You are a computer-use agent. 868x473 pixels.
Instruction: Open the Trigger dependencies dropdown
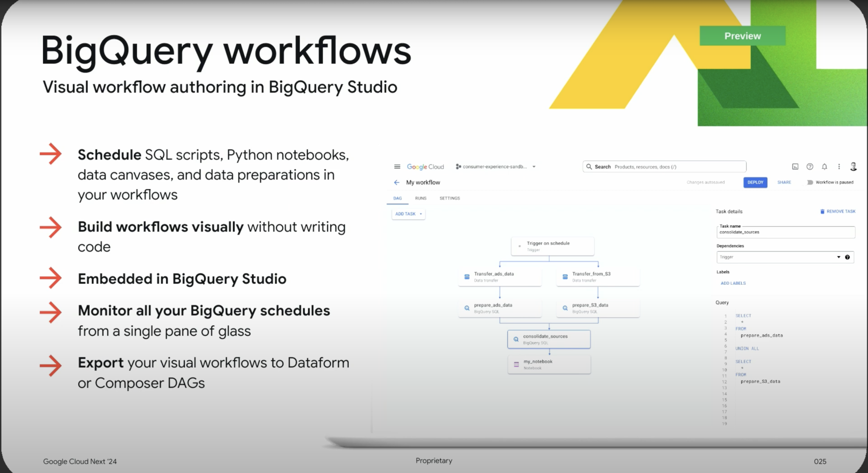[838, 257]
